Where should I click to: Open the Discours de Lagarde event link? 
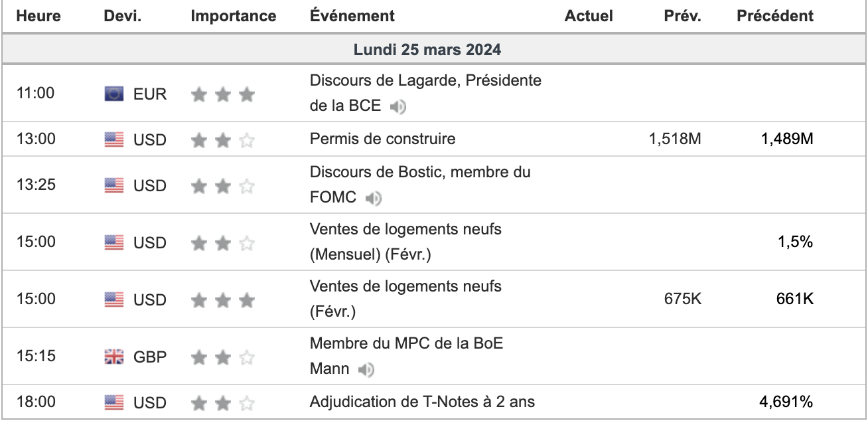(x=425, y=93)
